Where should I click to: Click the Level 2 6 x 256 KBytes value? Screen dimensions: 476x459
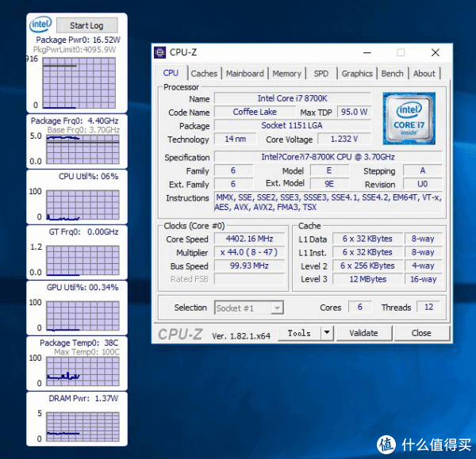point(367,266)
